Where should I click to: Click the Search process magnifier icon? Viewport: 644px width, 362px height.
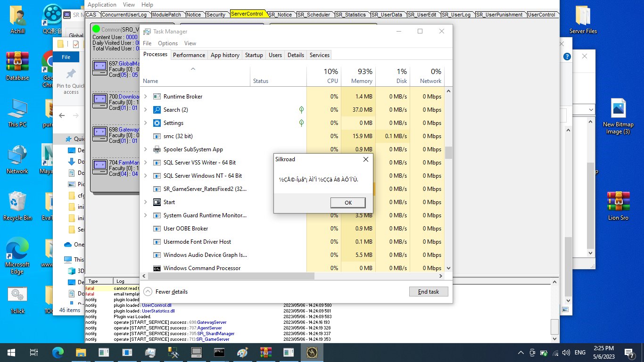[x=157, y=110]
